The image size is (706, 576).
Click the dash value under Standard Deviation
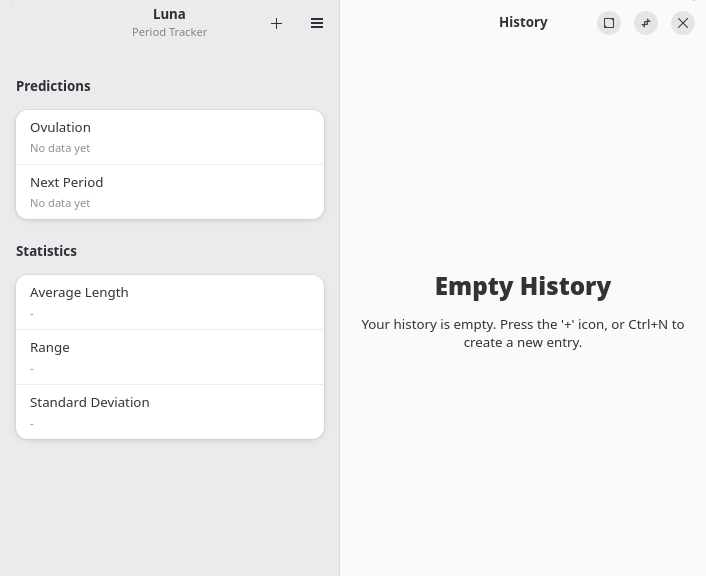coord(32,424)
